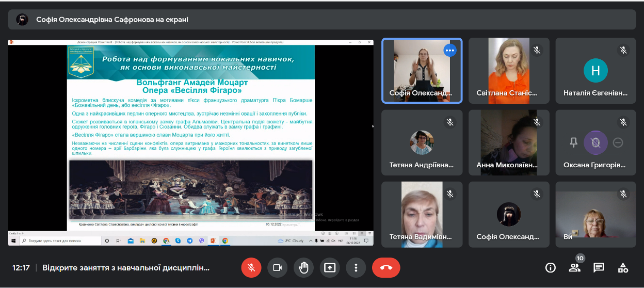
Task: Click the presenting banner text Софія Олександрівна Сафронова на екрані
Action: point(112,20)
